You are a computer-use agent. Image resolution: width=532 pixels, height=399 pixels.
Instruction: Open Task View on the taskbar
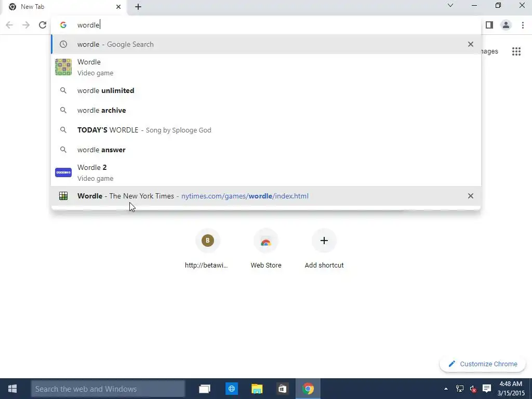(x=205, y=389)
